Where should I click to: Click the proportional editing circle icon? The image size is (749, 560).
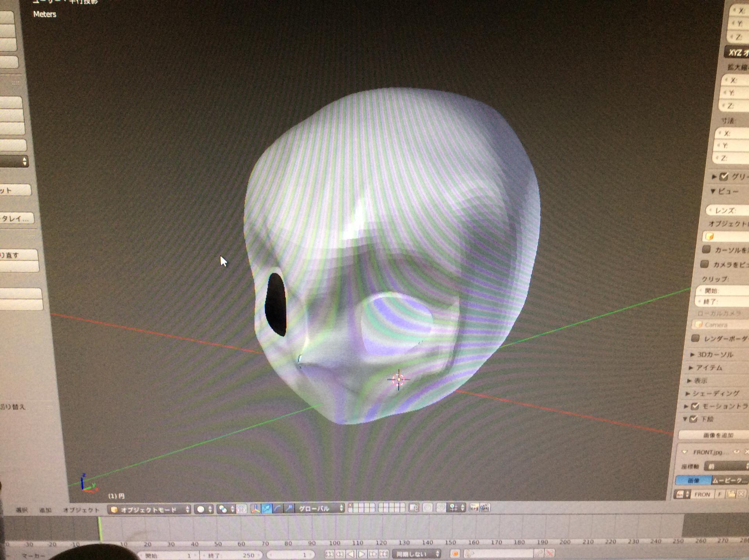click(x=428, y=507)
